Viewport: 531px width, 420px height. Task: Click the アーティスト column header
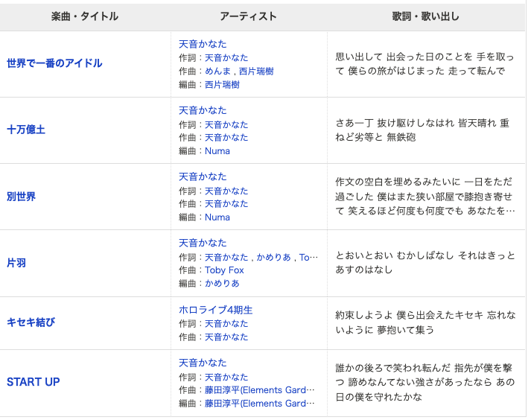click(248, 16)
